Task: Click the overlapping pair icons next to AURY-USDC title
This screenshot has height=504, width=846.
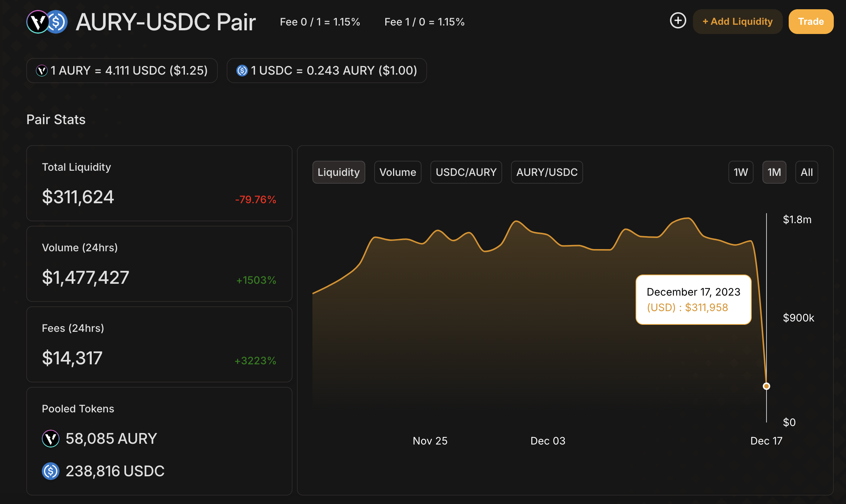Action: point(47,21)
